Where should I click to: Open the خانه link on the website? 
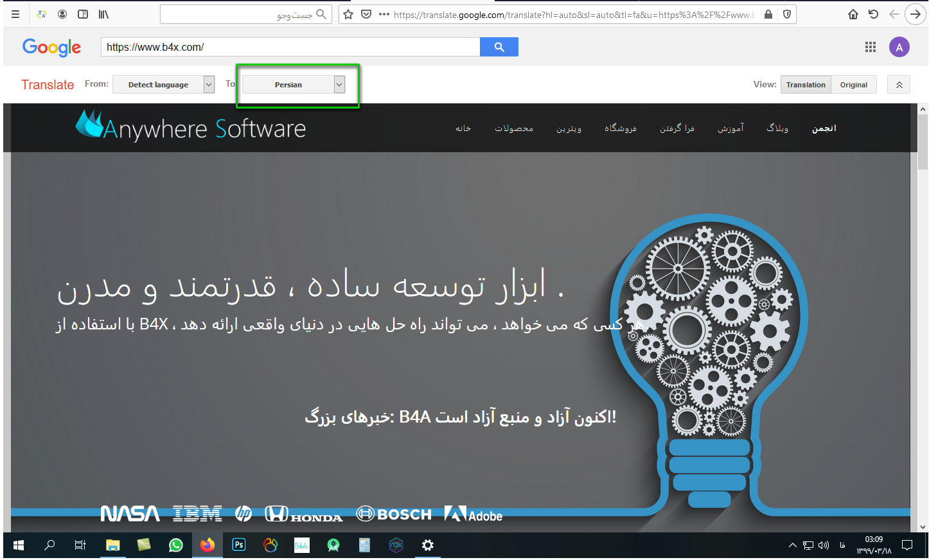[x=463, y=128]
